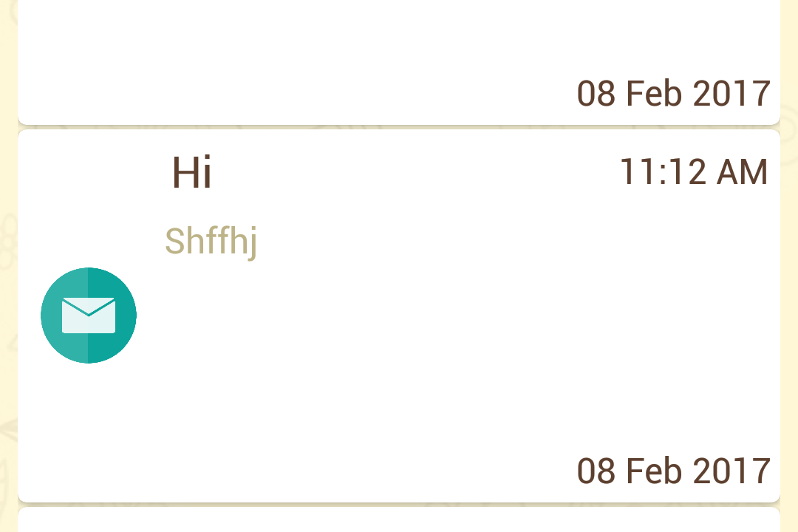This screenshot has height=532, width=798.
Task: Click the teal envelope message icon
Action: [89, 316]
